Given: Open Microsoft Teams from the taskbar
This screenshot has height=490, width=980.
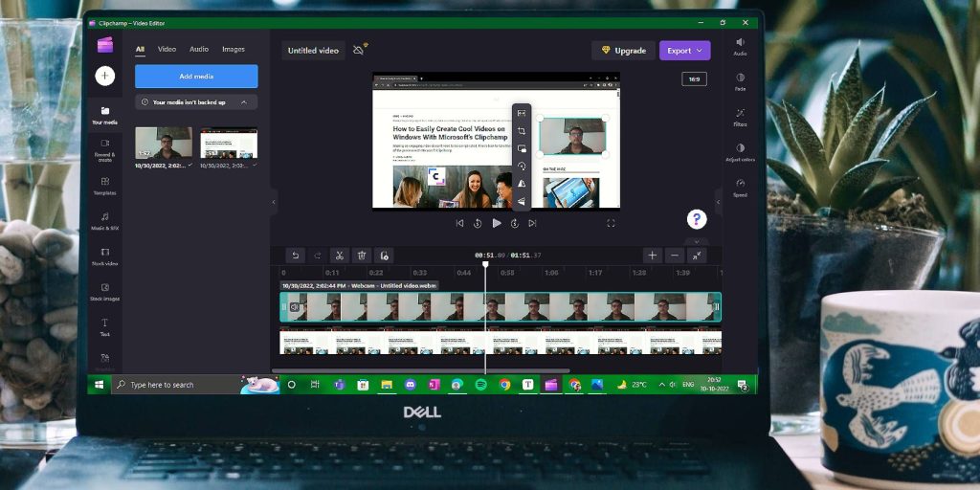Looking at the screenshot, I should [340, 385].
